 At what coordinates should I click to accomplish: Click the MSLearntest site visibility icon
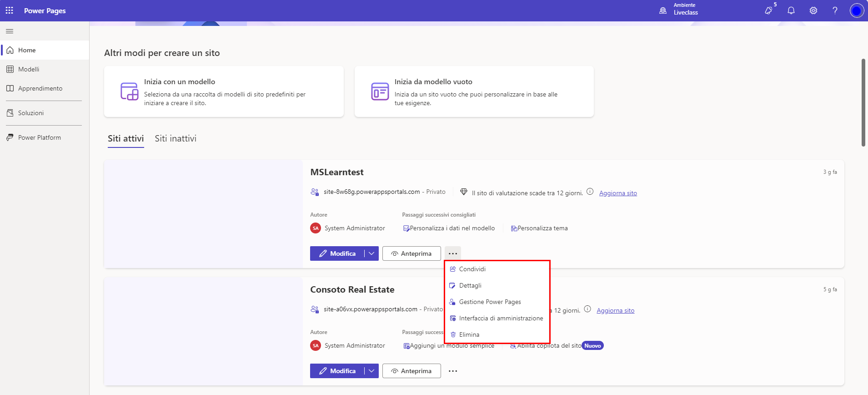[315, 192]
